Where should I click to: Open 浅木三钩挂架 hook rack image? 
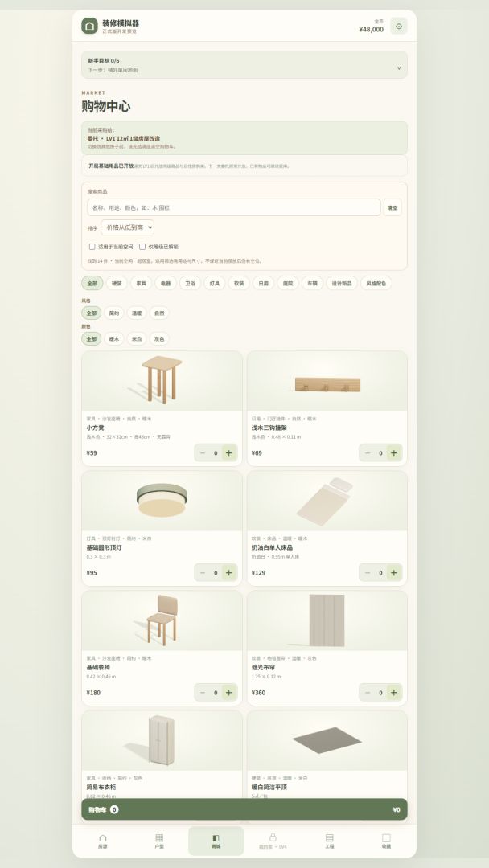click(x=327, y=381)
